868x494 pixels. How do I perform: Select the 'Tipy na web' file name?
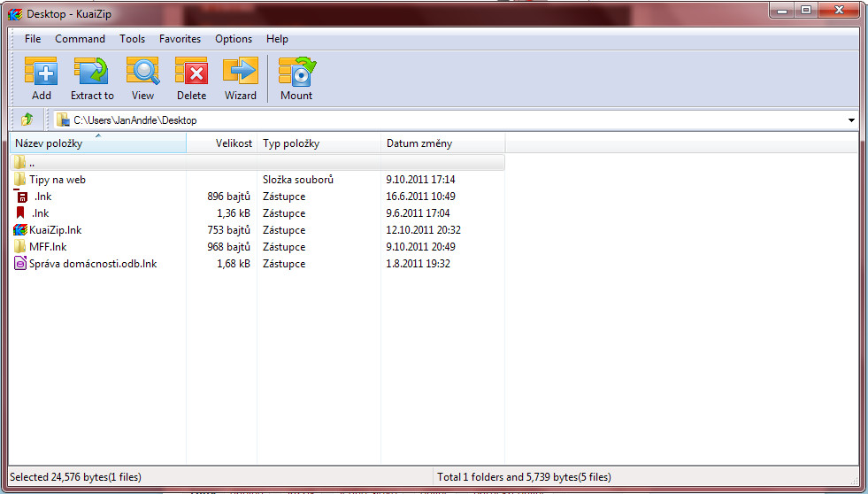click(x=58, y=180)
